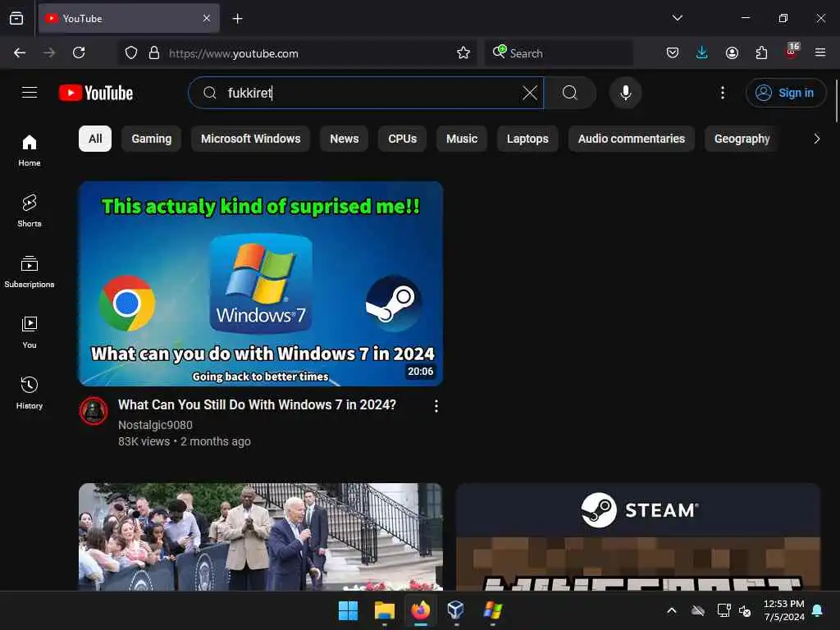Save page to Pocket
Viewport: 840px width, 630px height.
pyautogui.click(x=673, y=52)
